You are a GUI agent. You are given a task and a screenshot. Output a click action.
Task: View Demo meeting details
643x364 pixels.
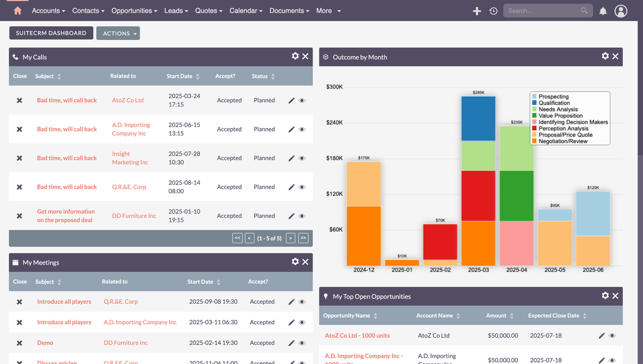(x=302, y=343)
